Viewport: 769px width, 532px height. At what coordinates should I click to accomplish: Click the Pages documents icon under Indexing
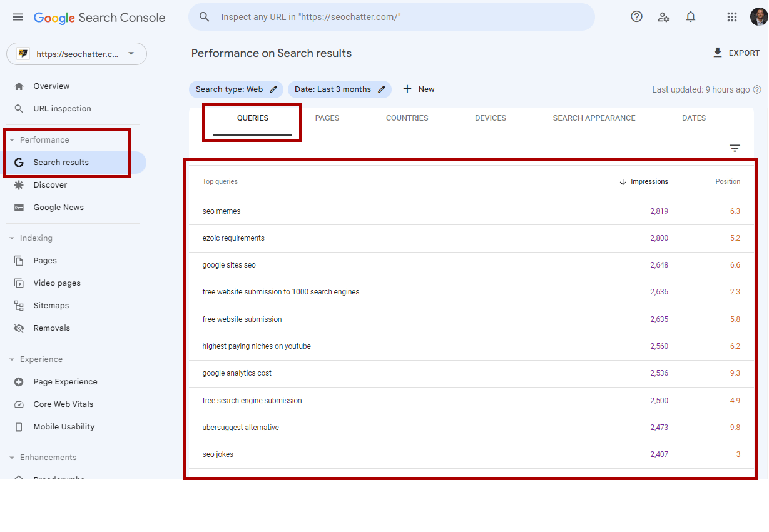pos(19,261)
